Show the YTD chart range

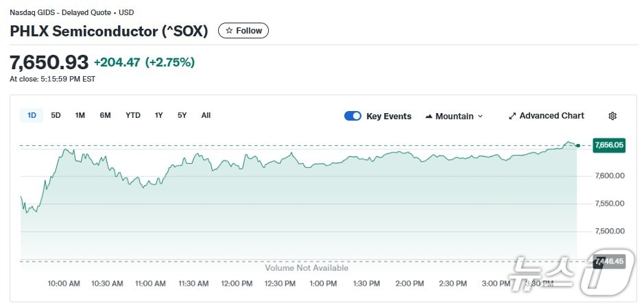(133, 115)
